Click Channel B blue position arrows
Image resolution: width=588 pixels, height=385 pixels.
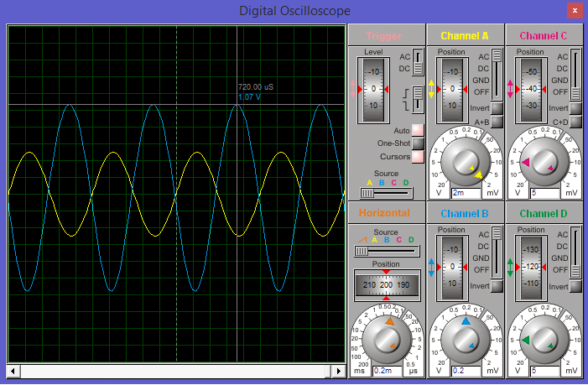tap(431, 268)
